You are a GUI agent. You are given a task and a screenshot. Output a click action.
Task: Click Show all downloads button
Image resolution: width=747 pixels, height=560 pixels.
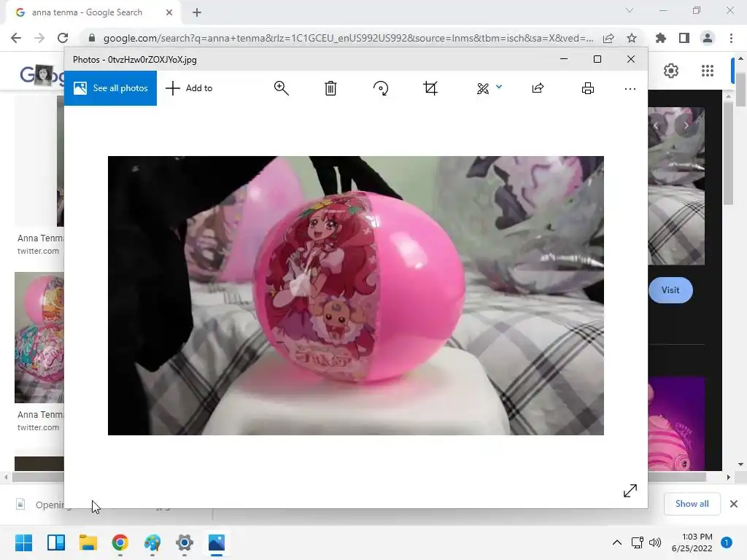click(692, 504)
